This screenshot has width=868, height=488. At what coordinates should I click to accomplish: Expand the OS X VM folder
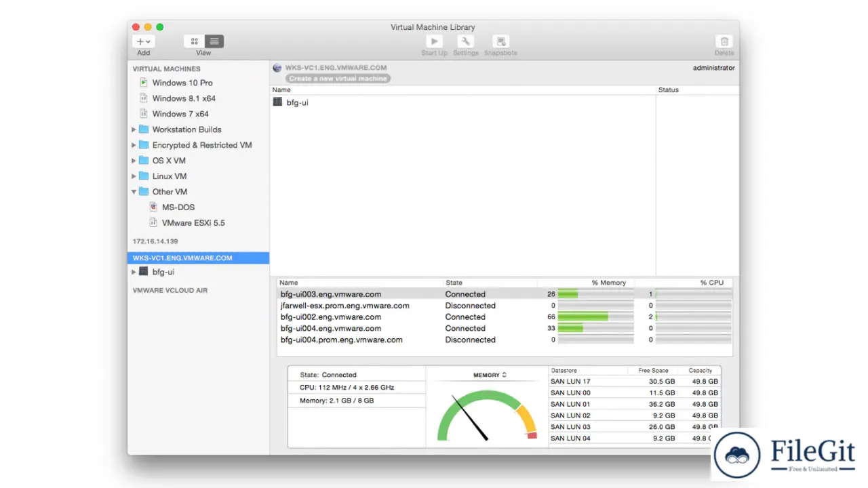pyautogui.click(x=134, y=161)
